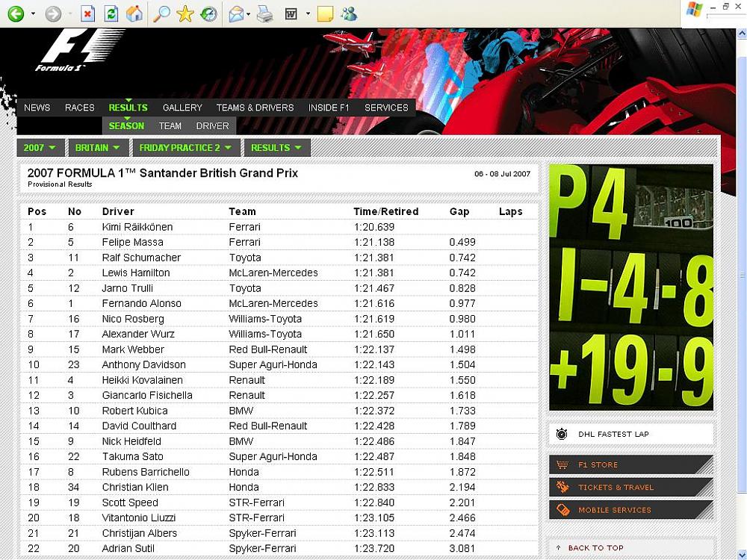This screenshot has height=560, width=747.
Task: Open the NEWS menu
Action: [37, 108]
